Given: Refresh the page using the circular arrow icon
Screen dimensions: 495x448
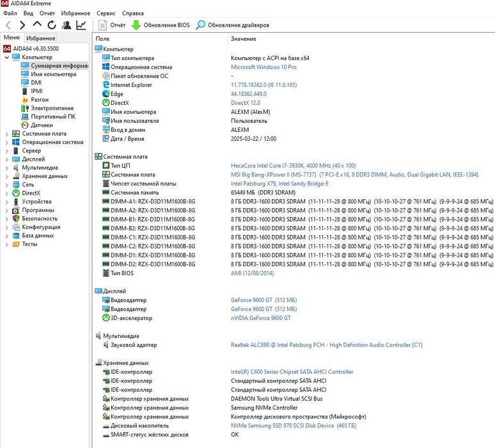Looking at the screenshot, I should point(52,25).
